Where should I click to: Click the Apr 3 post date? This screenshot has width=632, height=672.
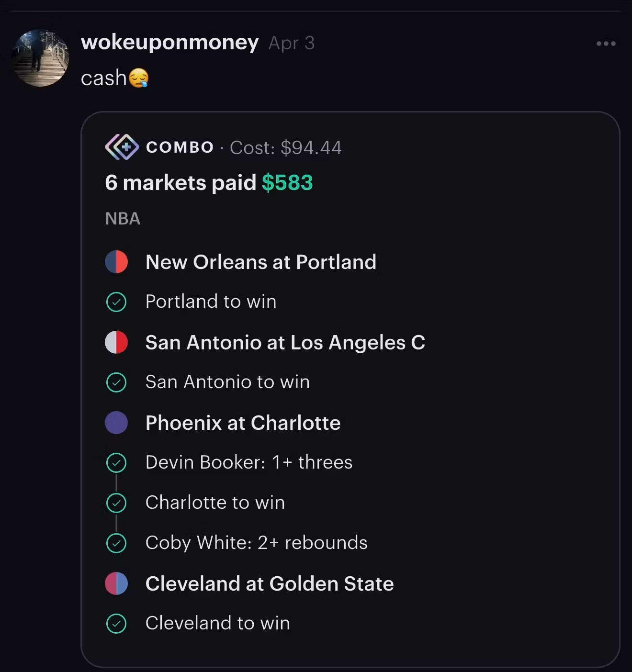coord(292,43)
